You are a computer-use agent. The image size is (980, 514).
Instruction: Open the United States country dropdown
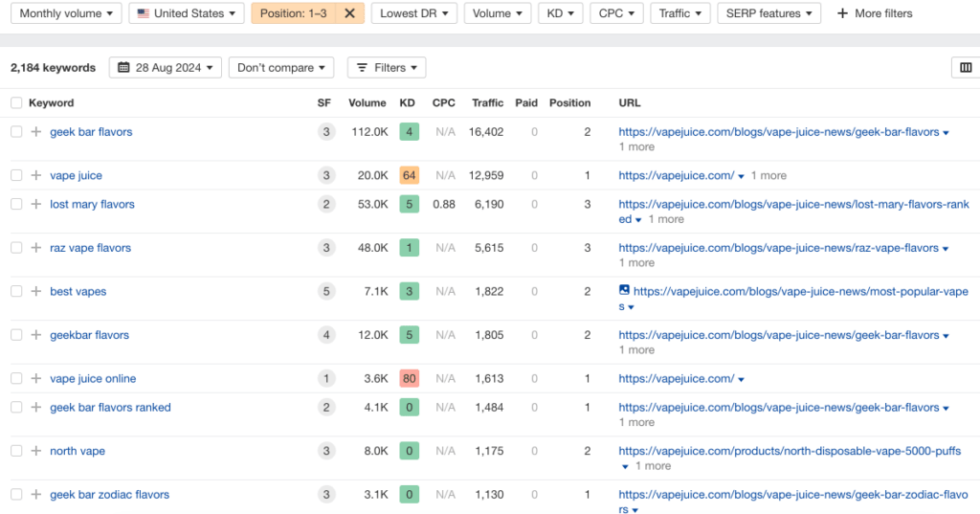pyautogui.click(x=187, y=13)
